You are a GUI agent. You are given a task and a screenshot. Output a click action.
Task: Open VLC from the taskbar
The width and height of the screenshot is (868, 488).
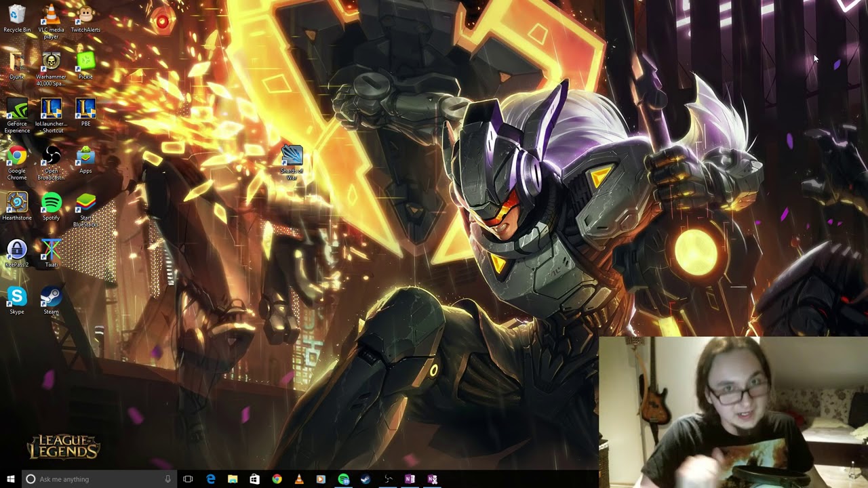[x=299, y=479]
